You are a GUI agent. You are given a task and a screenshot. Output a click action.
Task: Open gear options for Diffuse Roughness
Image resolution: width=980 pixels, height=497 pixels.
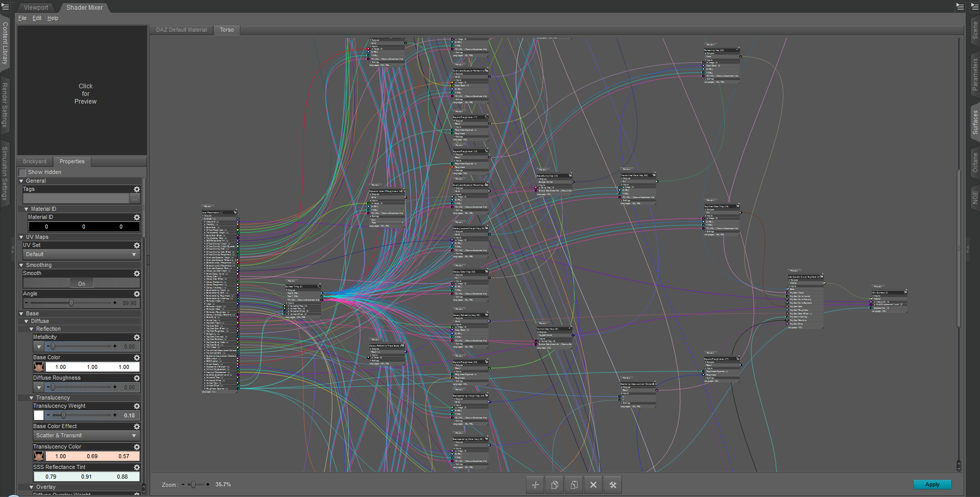click(137, 378)
